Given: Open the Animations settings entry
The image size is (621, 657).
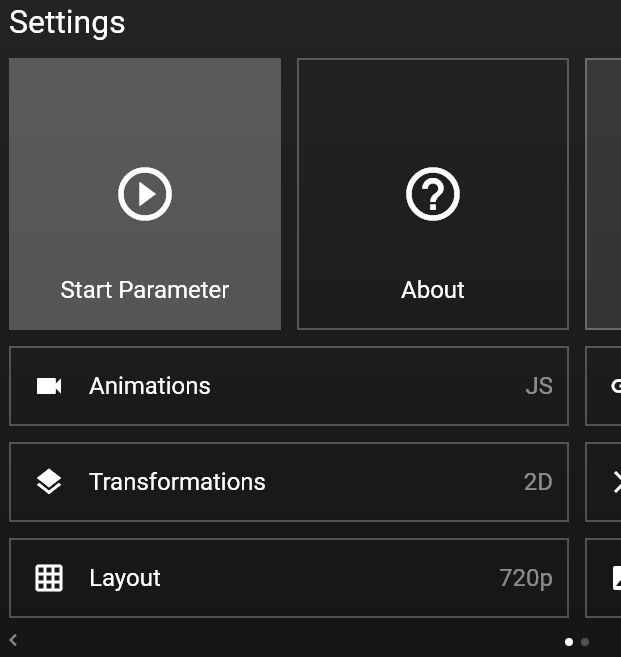Looking at the screenshot, I should click(289, 386).
